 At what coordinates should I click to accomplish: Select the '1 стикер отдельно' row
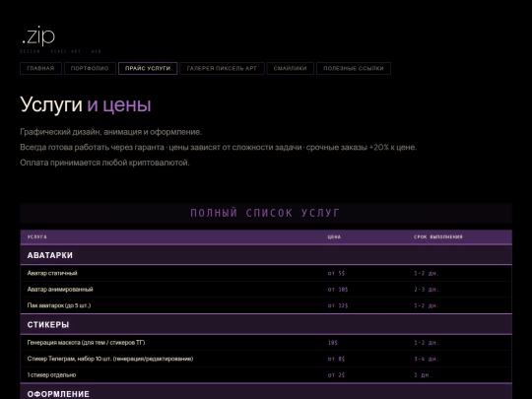266,375
